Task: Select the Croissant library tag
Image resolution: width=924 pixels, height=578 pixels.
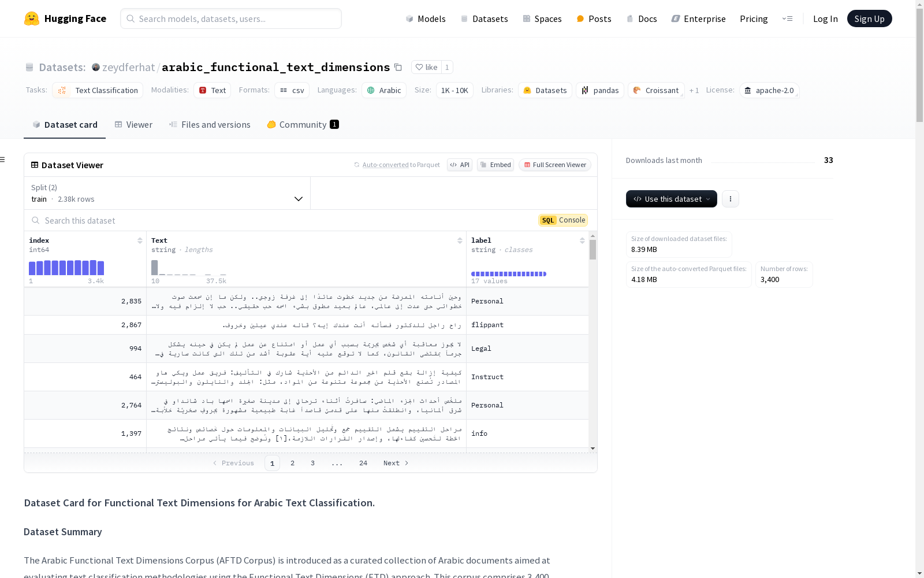Action: (656, 90)
